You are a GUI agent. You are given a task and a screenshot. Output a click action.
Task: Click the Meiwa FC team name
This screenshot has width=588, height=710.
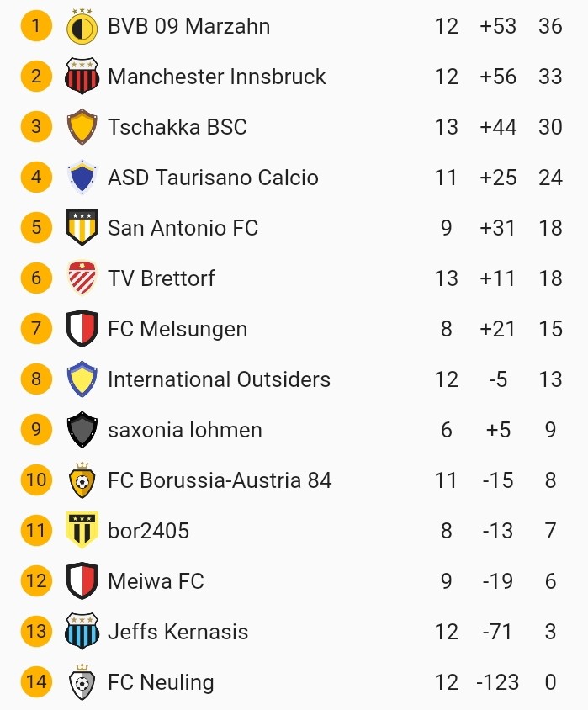(156, 581)
